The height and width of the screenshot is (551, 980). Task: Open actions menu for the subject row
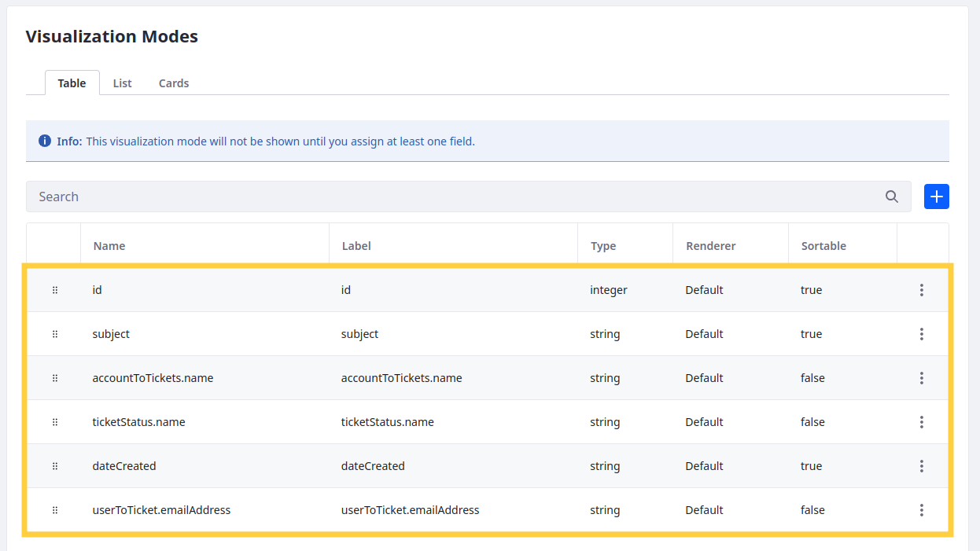tap(921, 334)
